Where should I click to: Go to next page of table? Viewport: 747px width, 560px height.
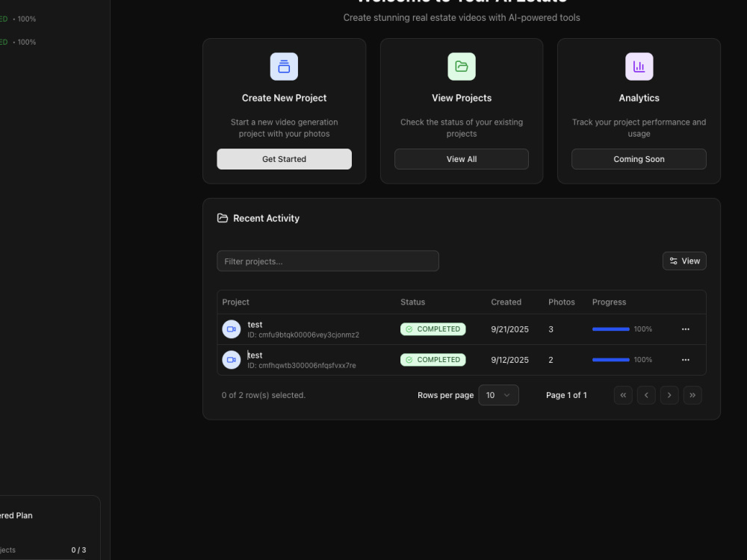pos(669,395)
